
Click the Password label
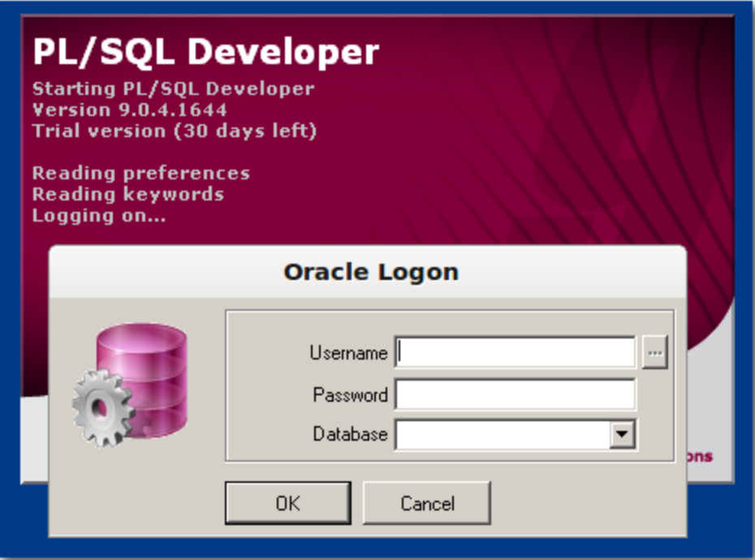(x=351, y=395)
